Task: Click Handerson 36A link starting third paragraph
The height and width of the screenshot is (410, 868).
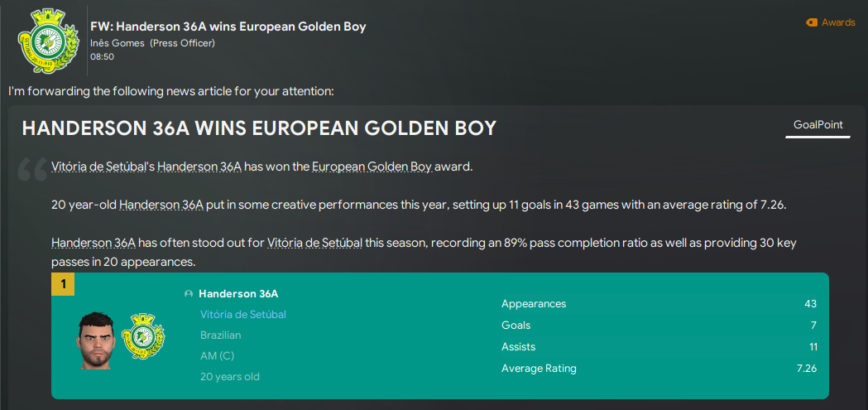Action: click(x=94, y=244)
